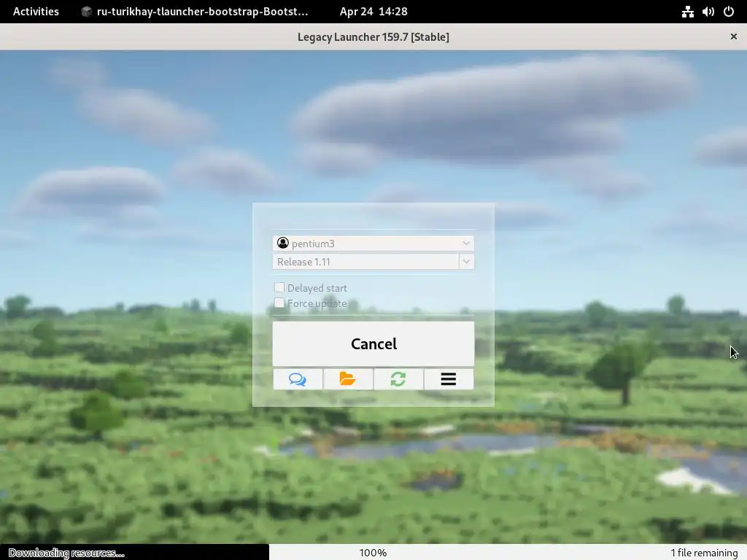Screen dimensions: 747x560
Task: Click the account avatar icon beside pentium3
Action: 283,243
